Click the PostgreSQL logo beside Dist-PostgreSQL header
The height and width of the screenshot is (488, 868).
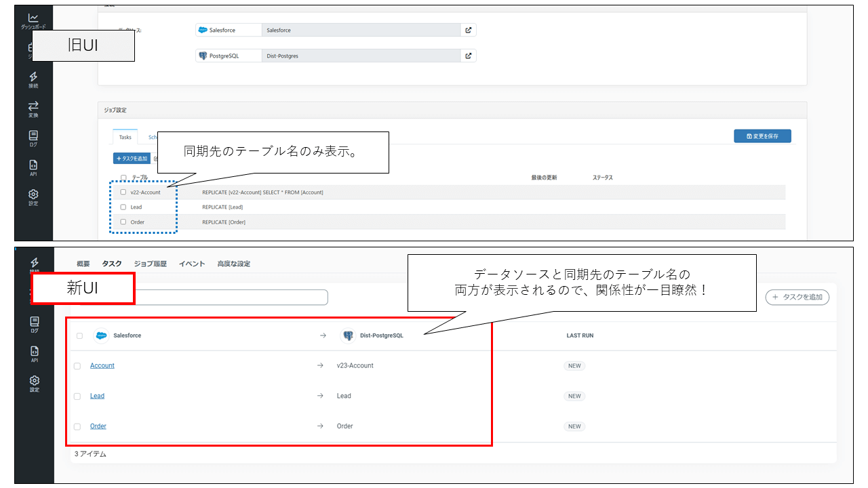coord(348,335)
